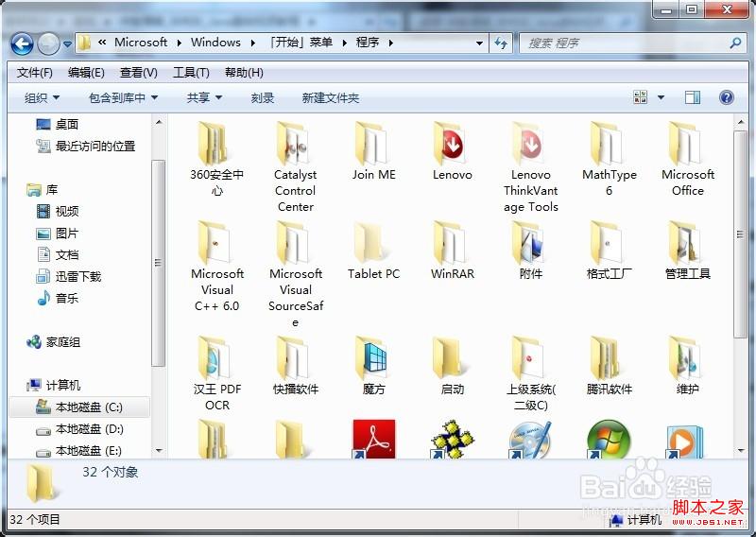Open the 管理工具 folder
Viewport: 756px width, 537px height.
coord(688,251)
